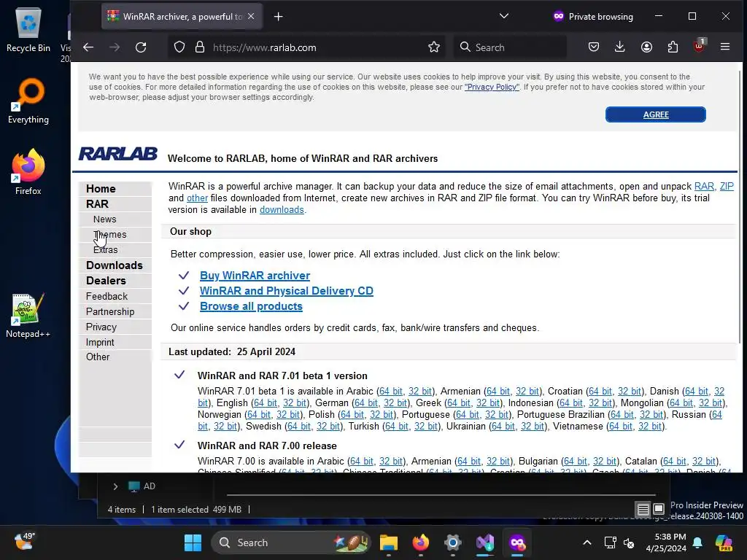Open Partnership in the sidebar
The width and height of the screenshot is (747, 560).
[x=110, y=311]
